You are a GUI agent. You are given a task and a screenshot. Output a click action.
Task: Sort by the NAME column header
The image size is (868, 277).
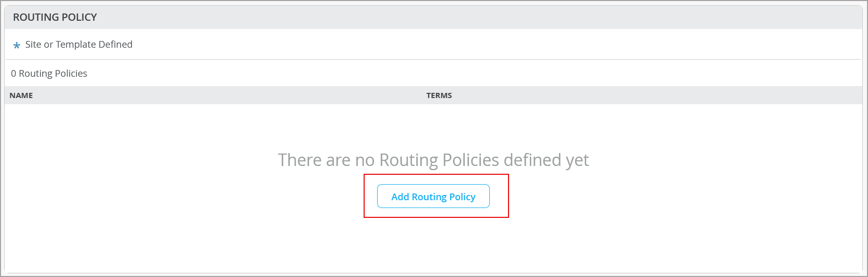tap(21, 95)
